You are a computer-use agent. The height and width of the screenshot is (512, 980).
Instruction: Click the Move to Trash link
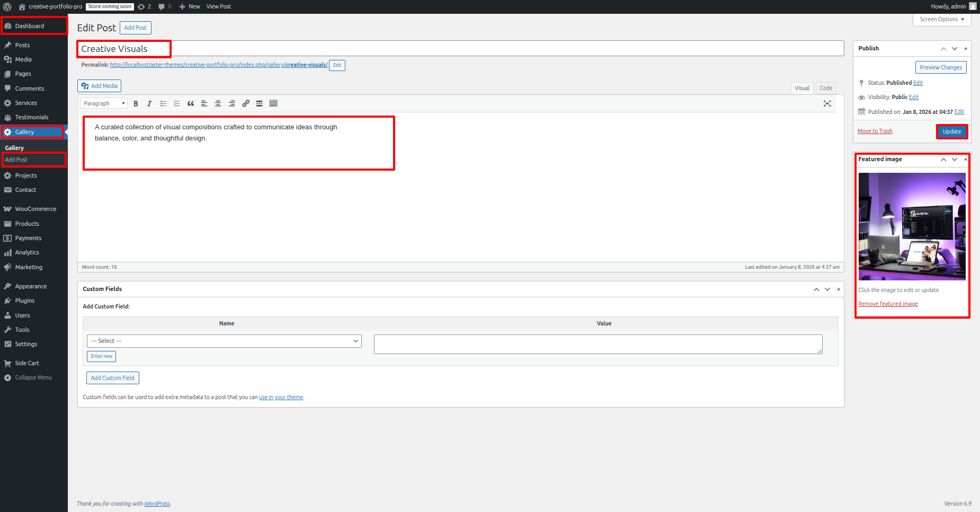click(x=875, y=131)
